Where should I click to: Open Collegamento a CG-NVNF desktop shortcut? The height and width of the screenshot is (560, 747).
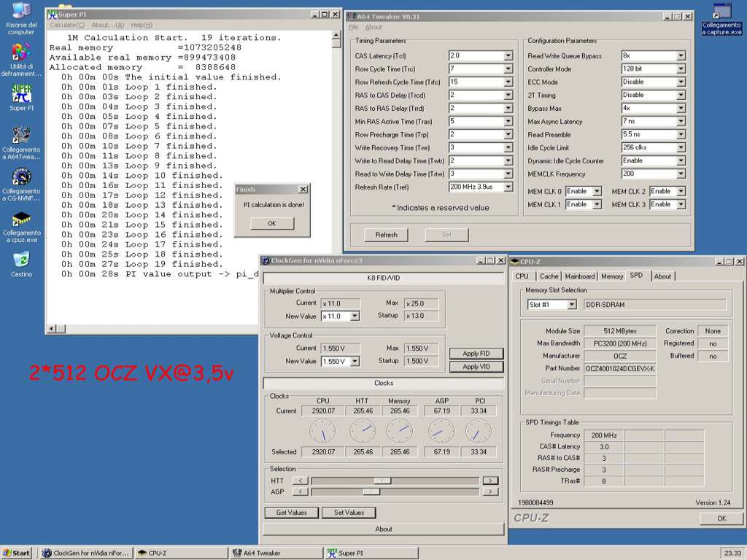pyautogui.click(x=21, y=184)
